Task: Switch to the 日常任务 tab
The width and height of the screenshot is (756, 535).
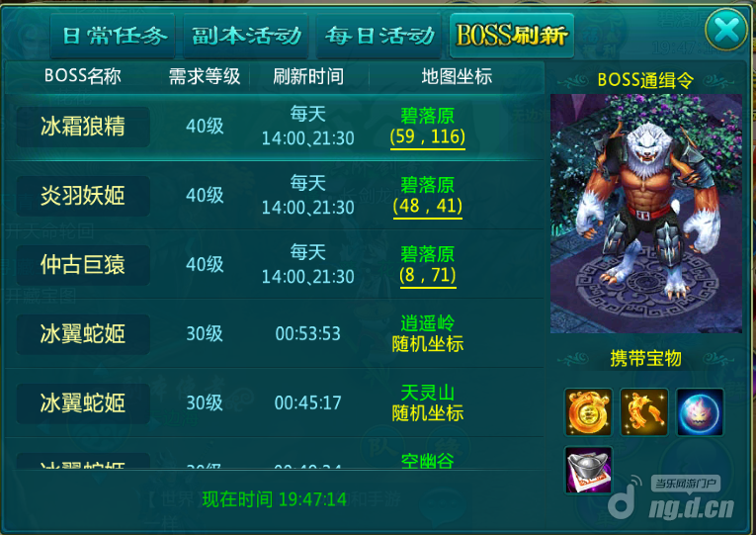Action: tap(113, 37)
